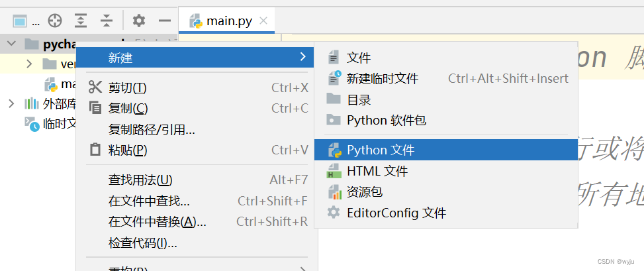Click the clipboard paste icon
This screenshot has height=271, width=644.
[x=95, y=150]
